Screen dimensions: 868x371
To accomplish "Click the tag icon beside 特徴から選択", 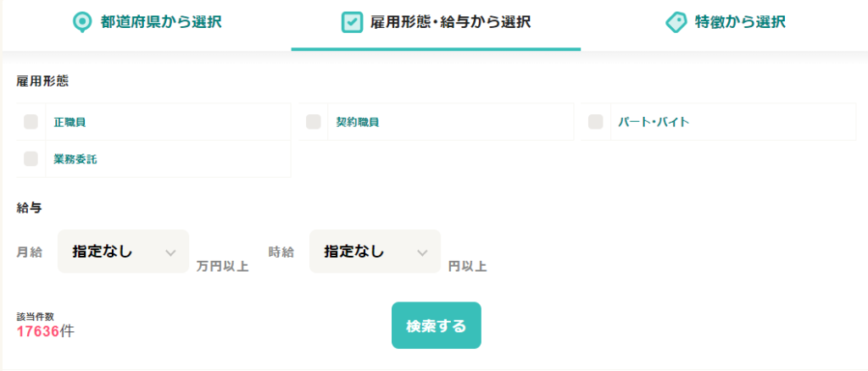I will (x=676, y=23).
